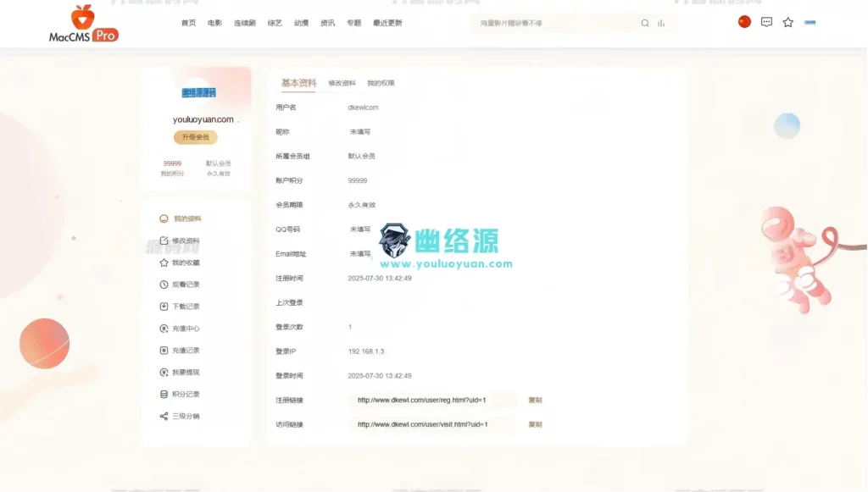
Task: Click the username value dkewlcom
Action: coord(363,108)
